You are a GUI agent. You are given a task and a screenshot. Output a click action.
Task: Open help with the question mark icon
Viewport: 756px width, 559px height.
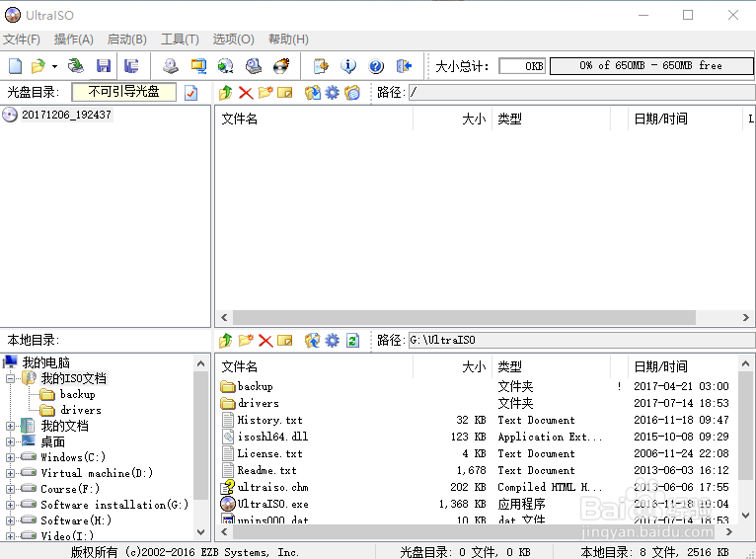click(376, 66)
